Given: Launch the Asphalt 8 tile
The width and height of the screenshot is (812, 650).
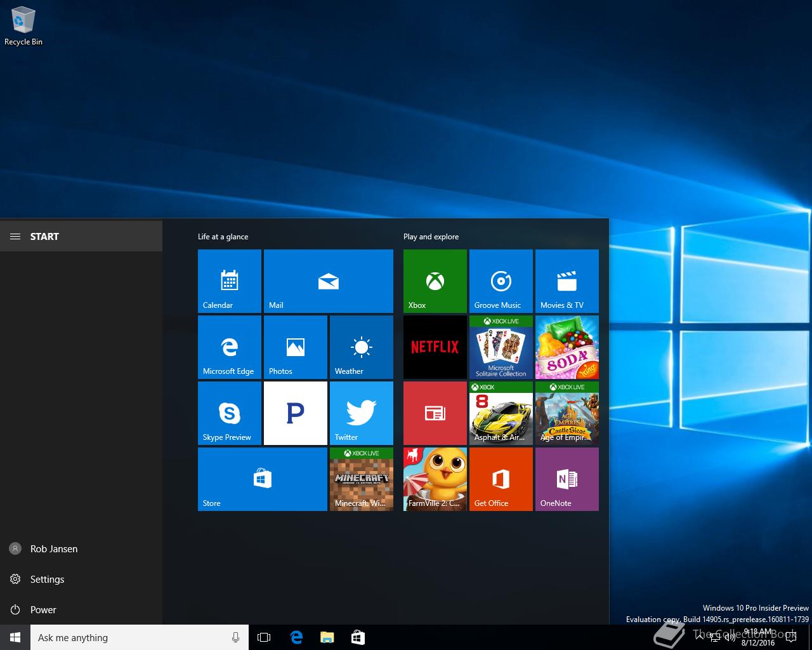Looking at the screenshot, I should [x=501, y=413].
